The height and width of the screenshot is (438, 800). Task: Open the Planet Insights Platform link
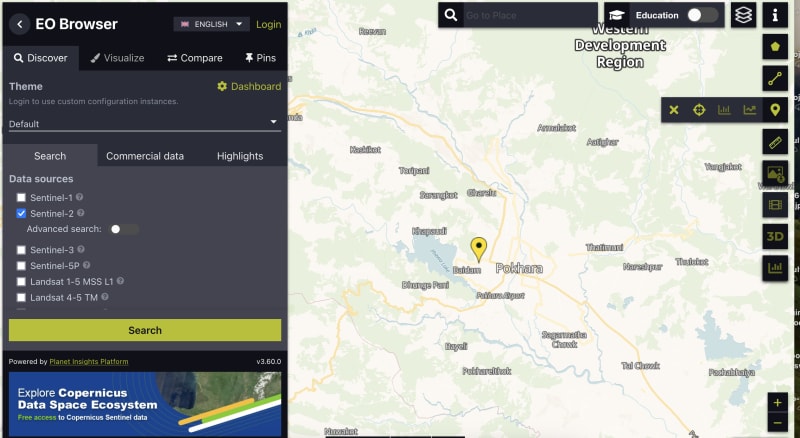click(89, 361)
